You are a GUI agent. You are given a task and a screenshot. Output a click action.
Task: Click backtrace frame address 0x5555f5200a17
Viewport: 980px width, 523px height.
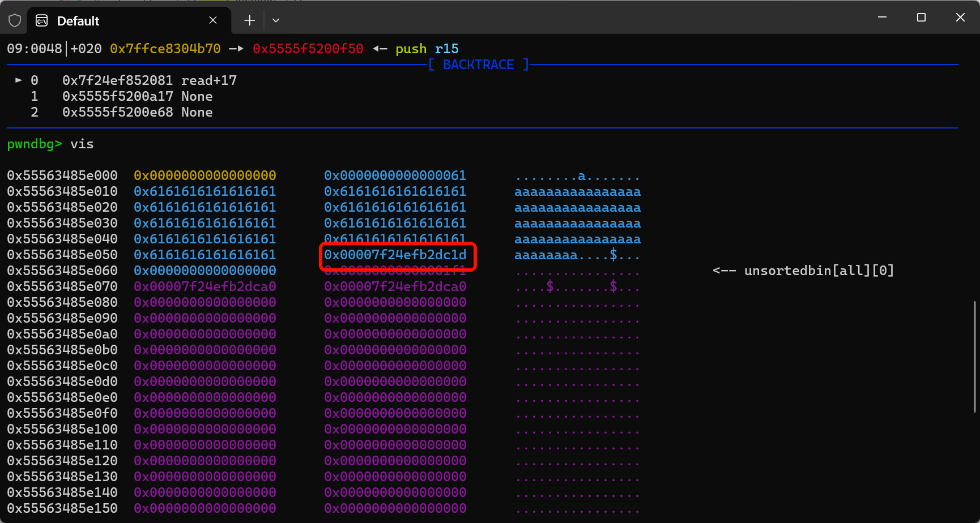click(118, 96)
